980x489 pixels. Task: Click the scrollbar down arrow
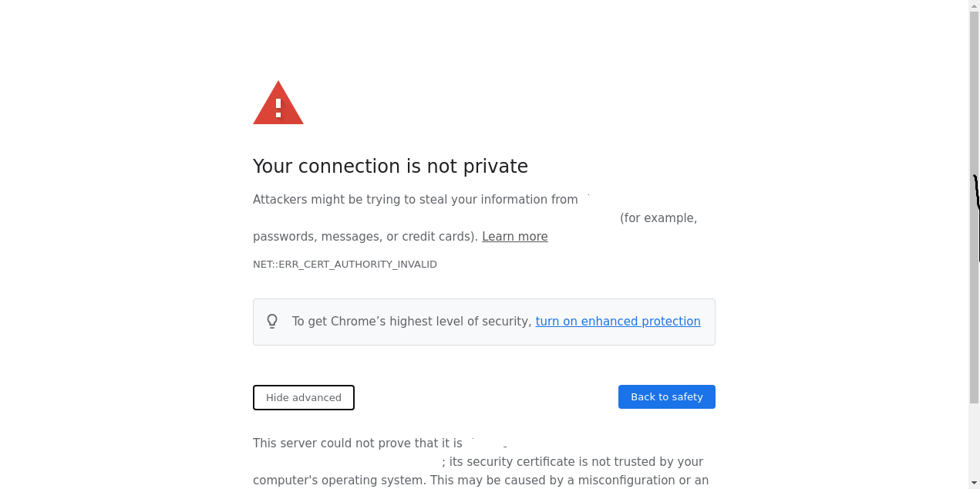pos(974,483)
